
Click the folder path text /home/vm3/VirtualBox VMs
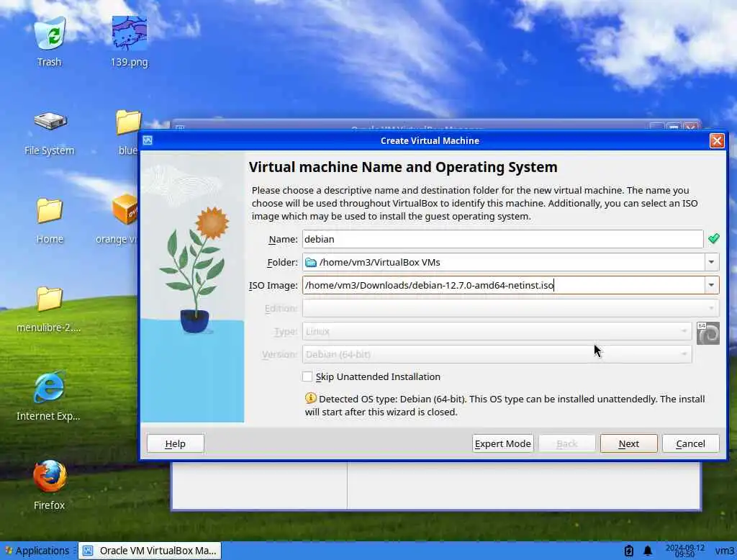pyautogui.click(x=380, y=263)
